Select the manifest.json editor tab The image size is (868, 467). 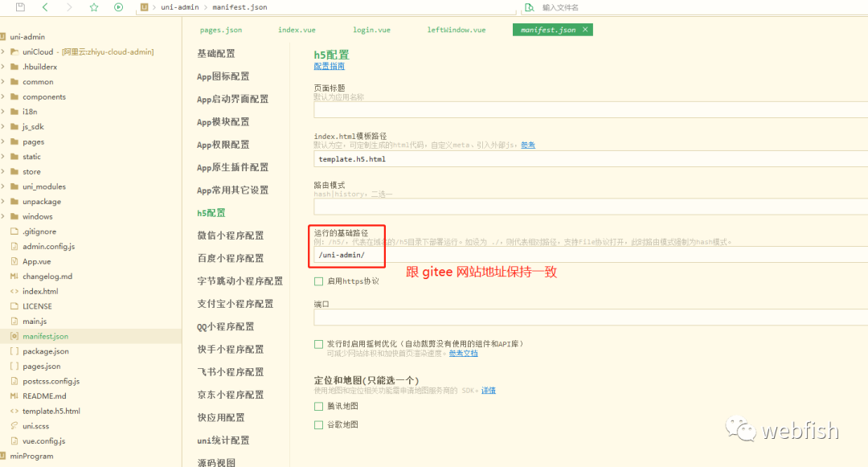[x=548, y=30]
